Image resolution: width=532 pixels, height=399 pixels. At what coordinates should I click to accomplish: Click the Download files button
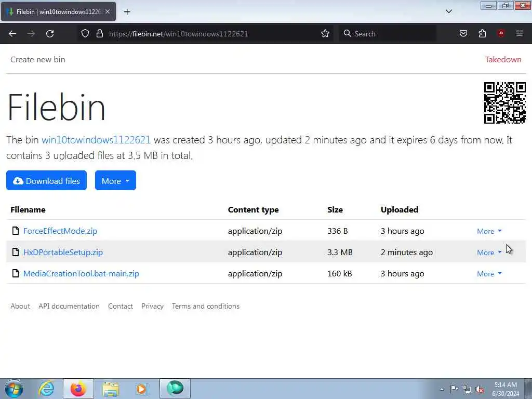pos(46,180)
